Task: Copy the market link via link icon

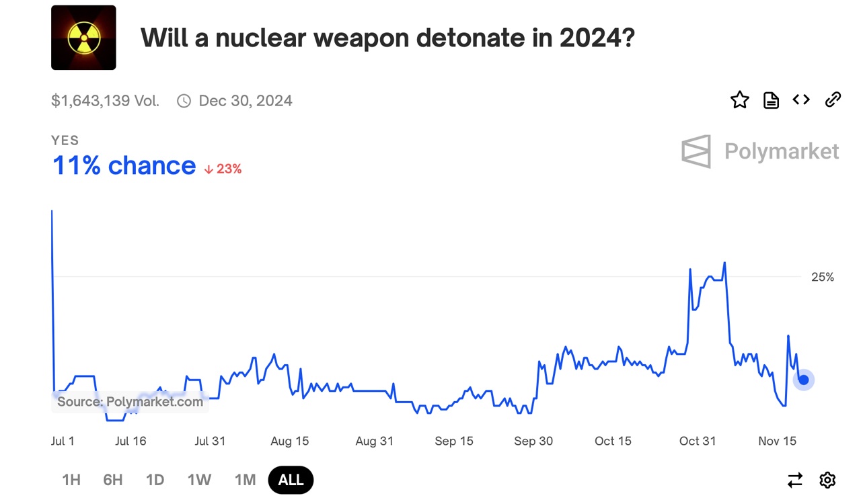Action: [833, 99]
